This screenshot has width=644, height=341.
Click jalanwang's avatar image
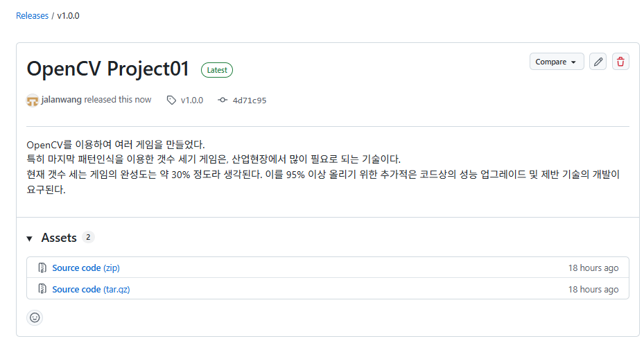(x=33, y=100)
